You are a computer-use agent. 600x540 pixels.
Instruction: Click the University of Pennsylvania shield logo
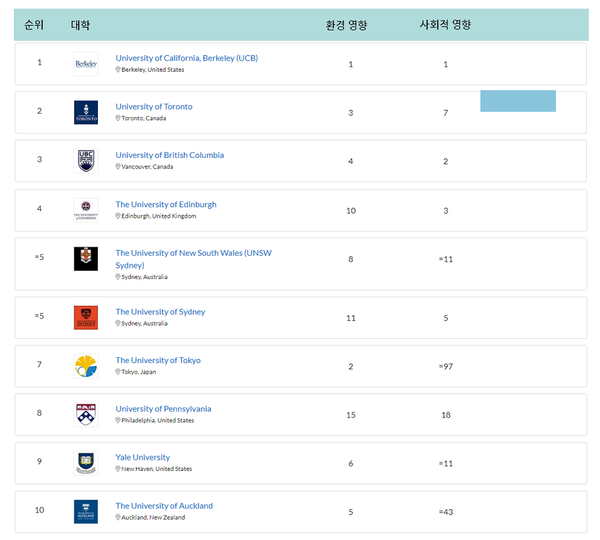click(86, 414)
